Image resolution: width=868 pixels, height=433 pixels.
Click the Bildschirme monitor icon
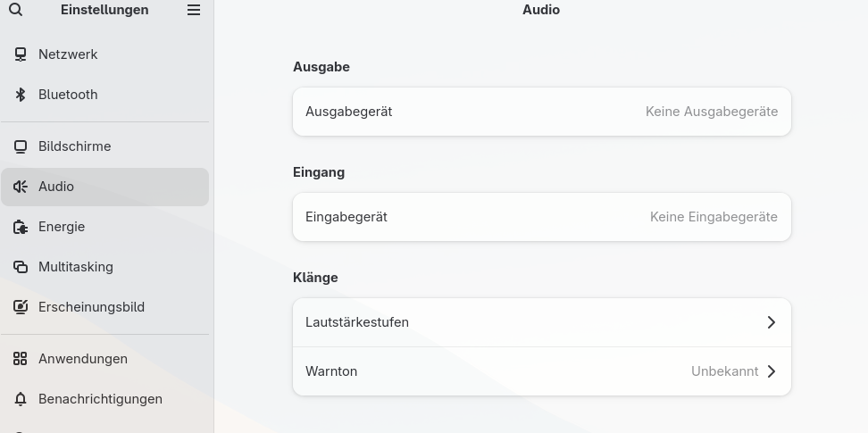[21, 146]
